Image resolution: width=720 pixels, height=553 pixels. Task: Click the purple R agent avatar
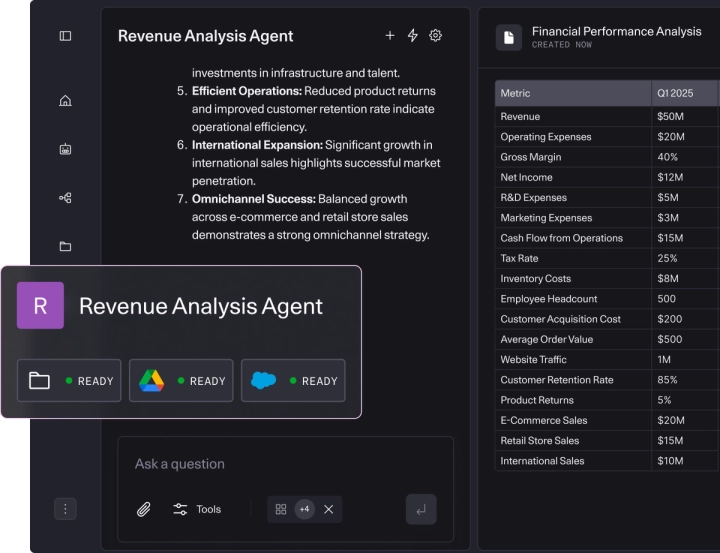coord(40,305)
